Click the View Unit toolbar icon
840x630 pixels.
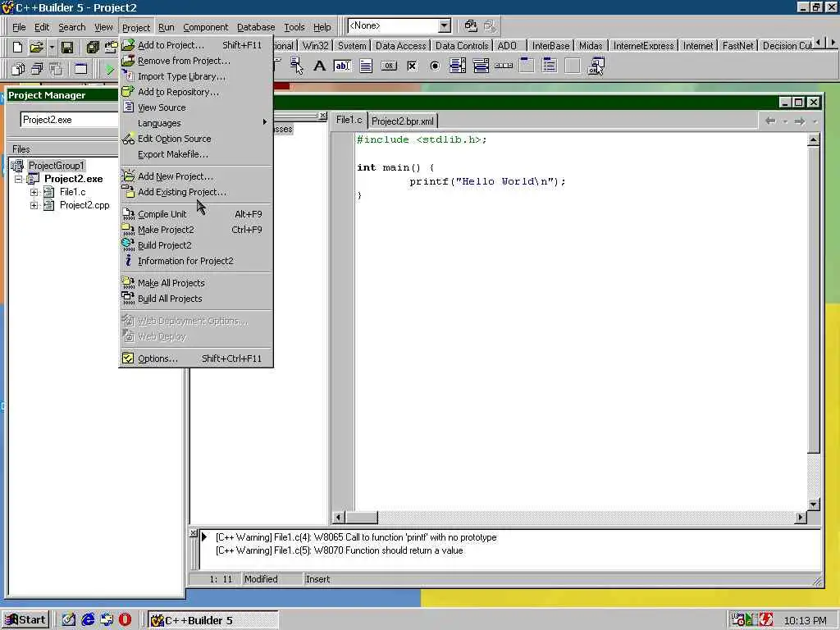18,69
